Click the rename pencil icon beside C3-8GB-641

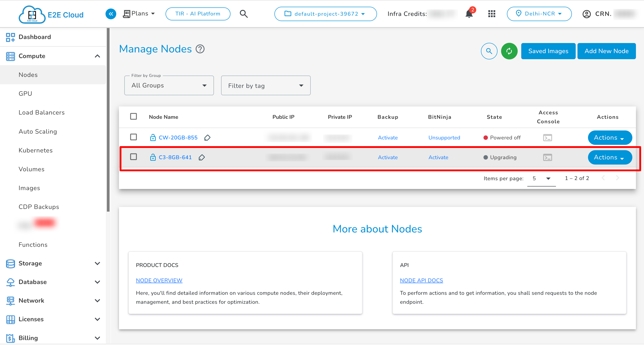point(202,157)
